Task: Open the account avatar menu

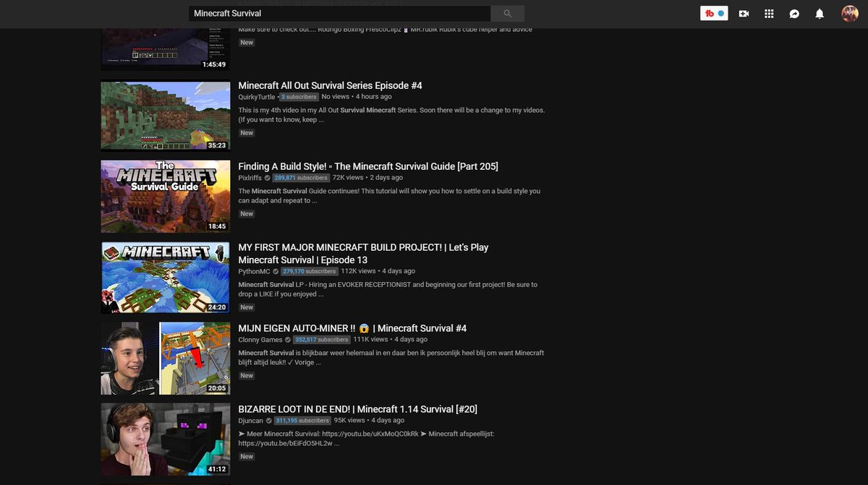Action: (x=850, y=13)
